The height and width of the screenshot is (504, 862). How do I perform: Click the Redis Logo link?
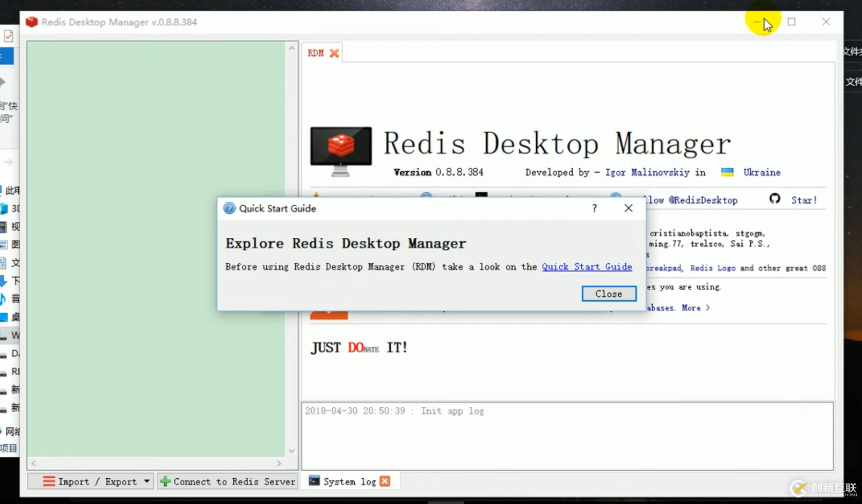[712, 268]
